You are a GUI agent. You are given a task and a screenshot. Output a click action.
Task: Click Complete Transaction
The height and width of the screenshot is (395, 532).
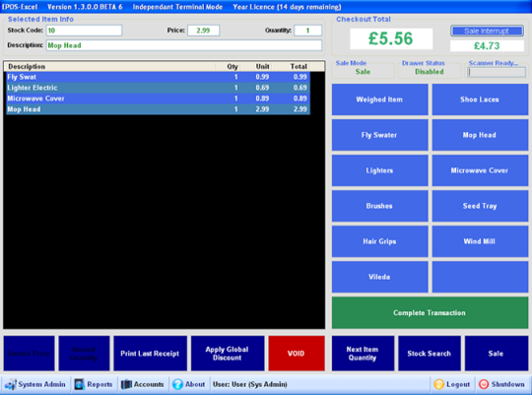[x=430, y=312]
